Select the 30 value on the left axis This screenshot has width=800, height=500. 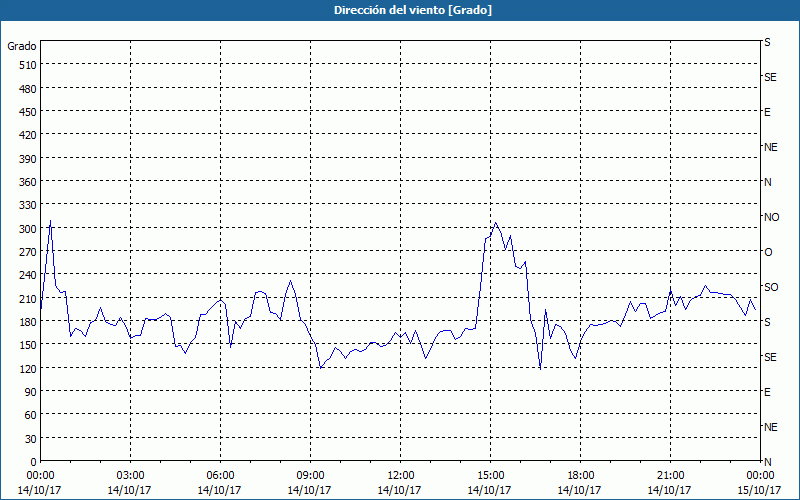pos(31,439)
